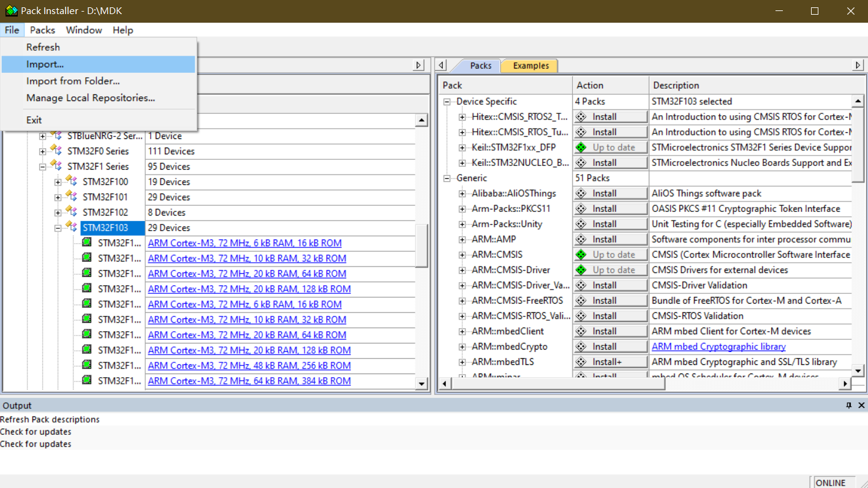Click Install+ for ARM::mbedTLS

click(x=610, y=362)
